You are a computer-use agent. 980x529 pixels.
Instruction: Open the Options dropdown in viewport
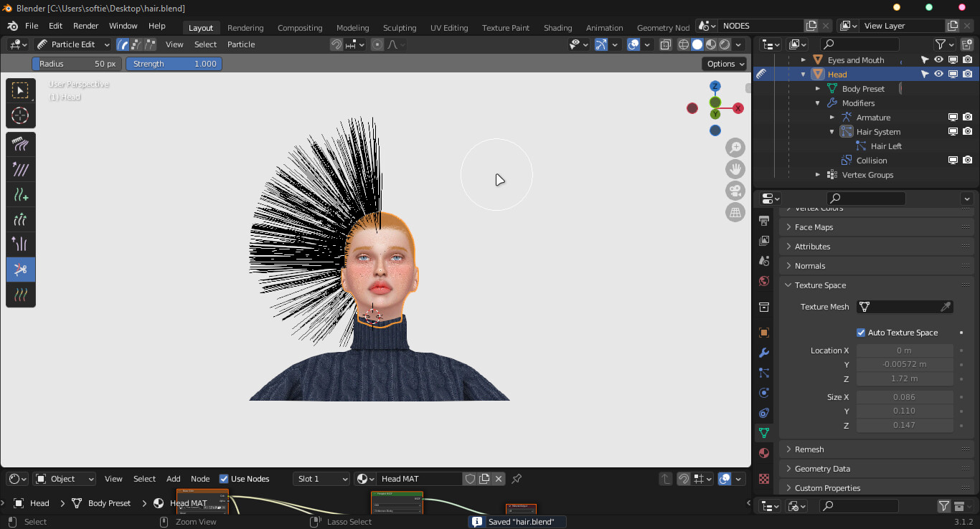pos(725,64)
